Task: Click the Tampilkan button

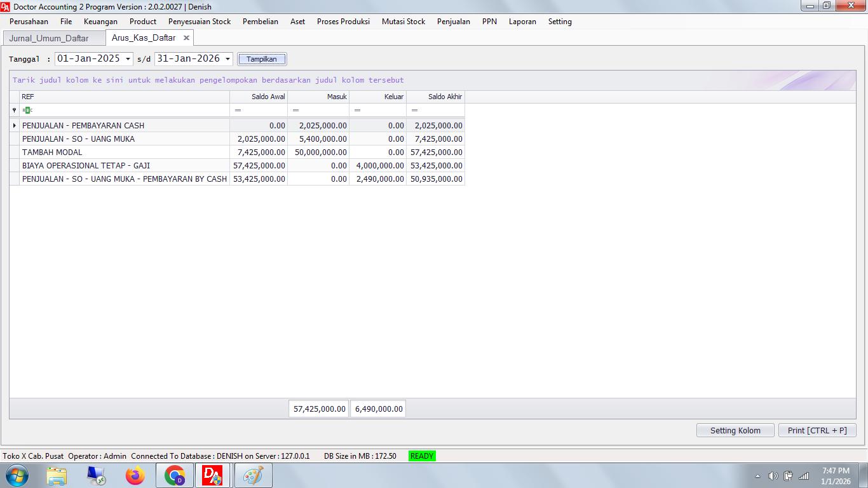Action: (262, 59)
